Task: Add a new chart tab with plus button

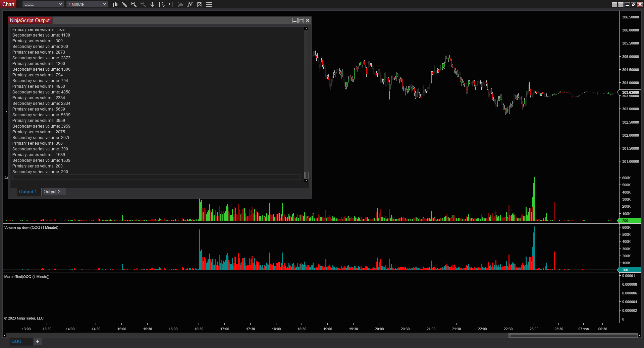Action: click(x=38, y=341)
